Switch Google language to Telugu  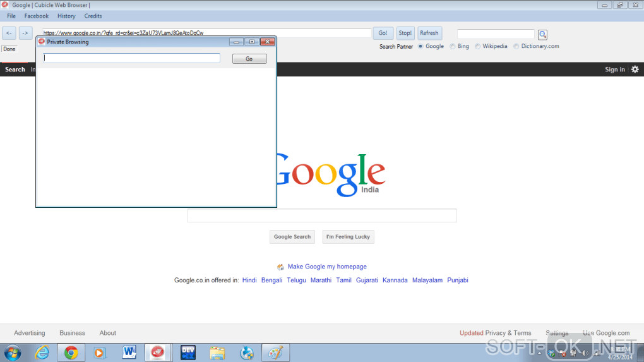[296, 281]
